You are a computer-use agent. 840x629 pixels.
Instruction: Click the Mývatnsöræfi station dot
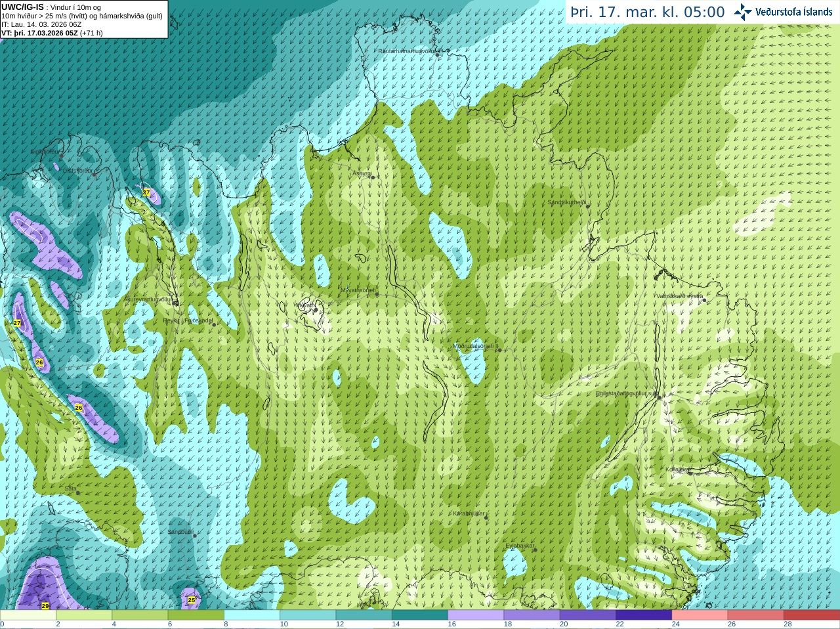click(377, 294)
